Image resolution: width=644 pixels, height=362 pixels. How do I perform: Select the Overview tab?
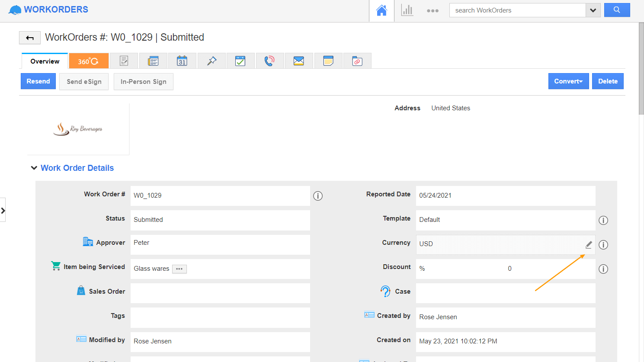point(45,61)
